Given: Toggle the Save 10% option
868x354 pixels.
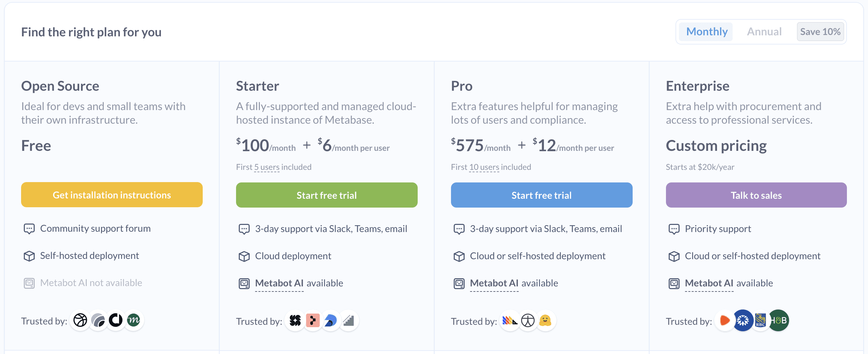Looking at the screenshot, I should pyautogui.click(x=820, y=31).
